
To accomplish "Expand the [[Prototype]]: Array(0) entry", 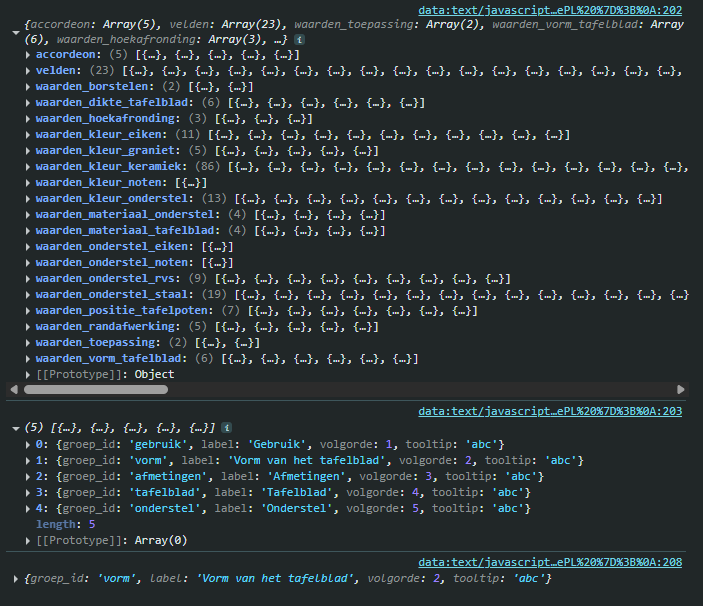I will click(x=28, y=541).
